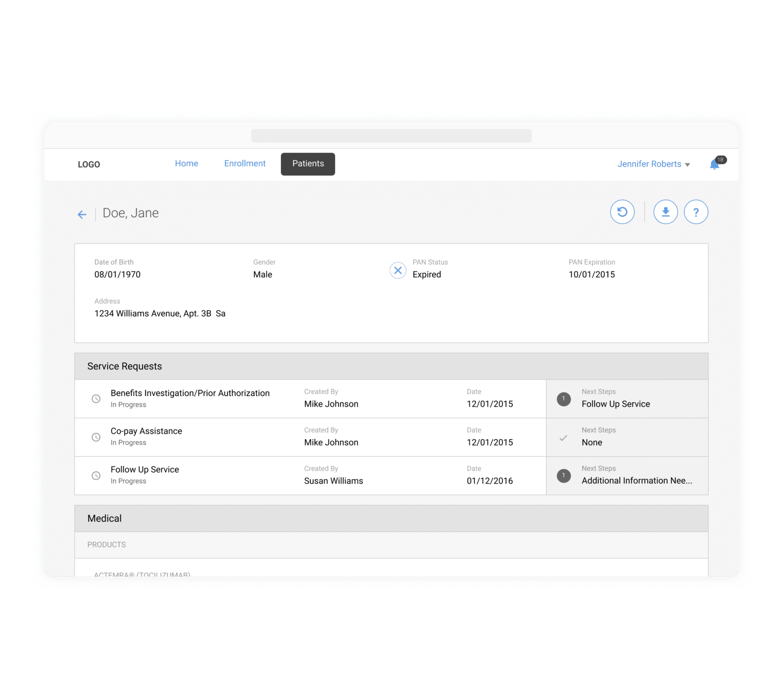Click creator Susan Williams
Viewport: 783px width, 700px height.
pos(333,481)
